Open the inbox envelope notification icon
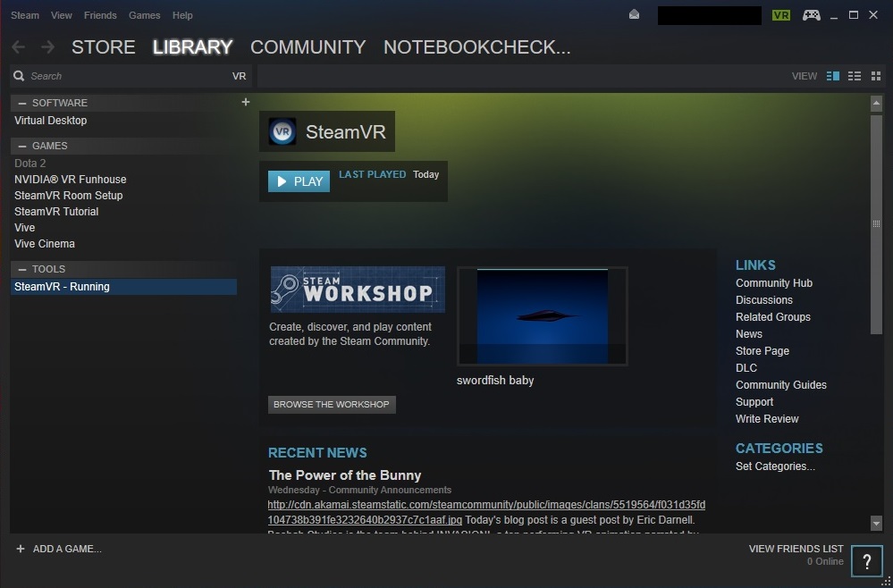 (634, 15)
